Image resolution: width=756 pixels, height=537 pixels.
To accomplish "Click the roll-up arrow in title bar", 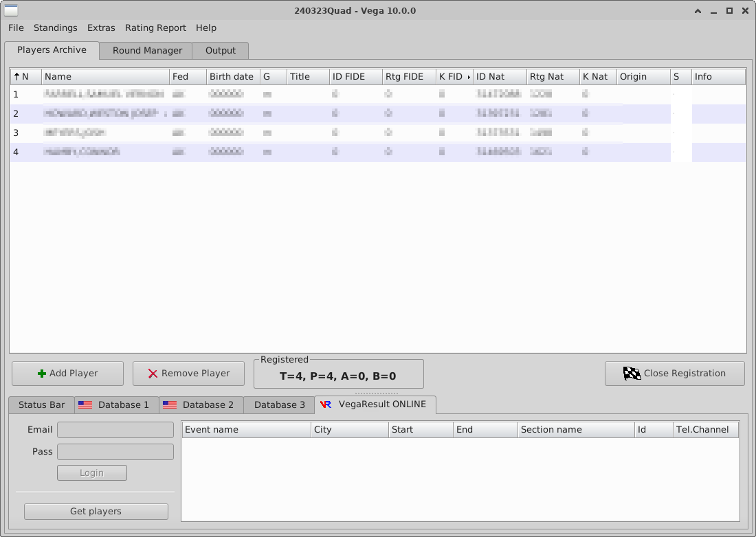I will click(x=698, y=11).
